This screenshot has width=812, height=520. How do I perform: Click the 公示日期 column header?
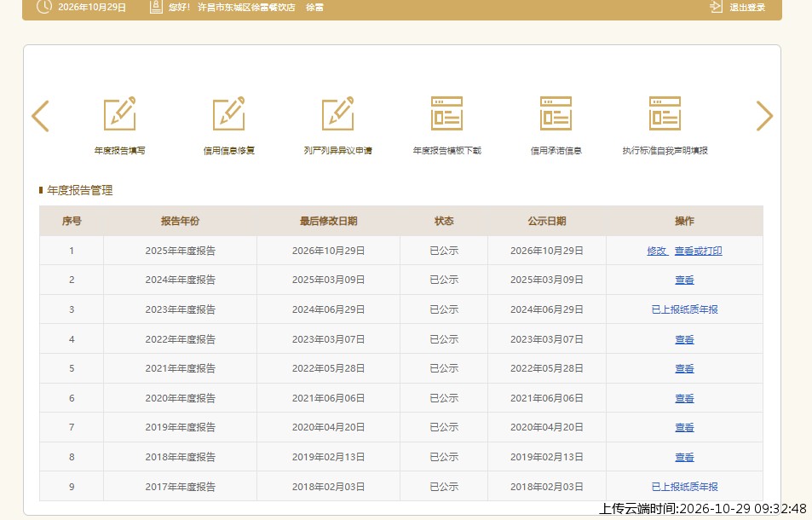coord(547,221)
